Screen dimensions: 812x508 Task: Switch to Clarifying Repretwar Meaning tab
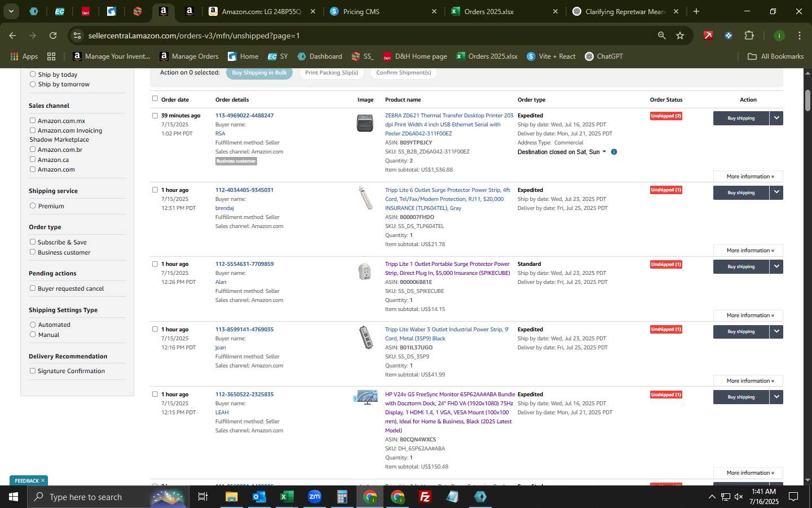[x=625, y=11]
